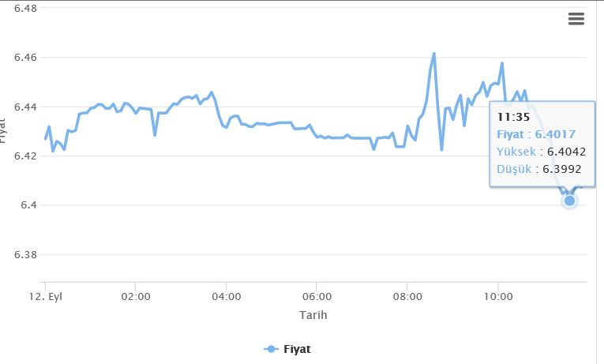This screenshot has width=604, height=364.
Task: Click the blue Fiyat legend marker dot
Action: tap(271, 348)
